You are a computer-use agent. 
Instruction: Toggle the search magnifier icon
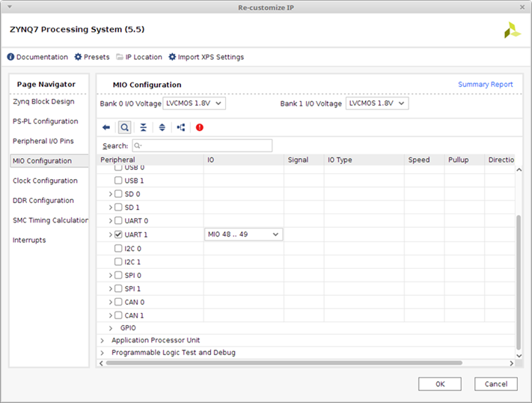tap(124, 127)
